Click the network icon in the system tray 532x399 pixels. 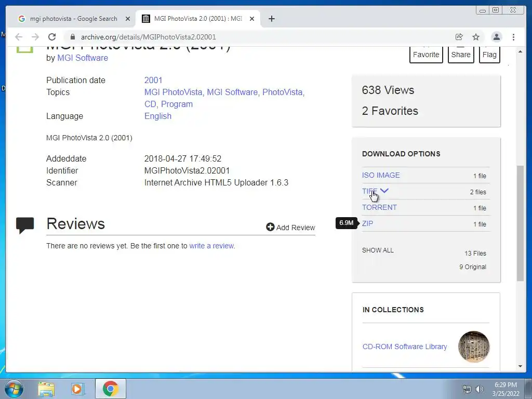pyautogui.click(x=467, y=389)
